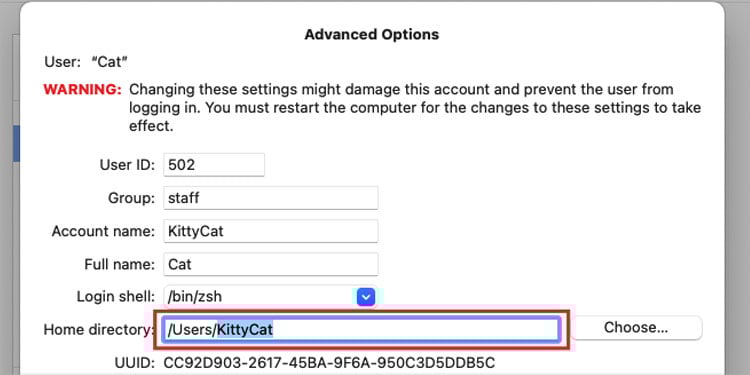Click the "Login shell:" label
Viewport: 750px width, 375px height.
(x=116, y=297)
